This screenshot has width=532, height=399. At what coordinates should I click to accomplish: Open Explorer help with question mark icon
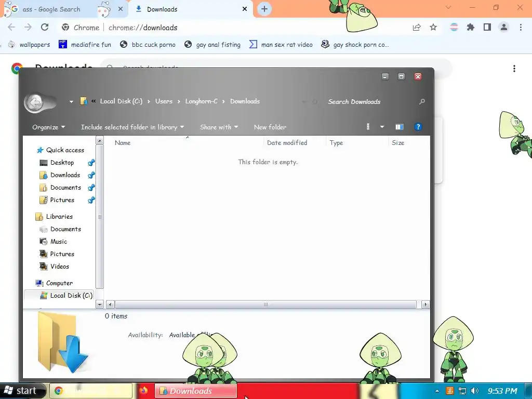coord(418,127)
